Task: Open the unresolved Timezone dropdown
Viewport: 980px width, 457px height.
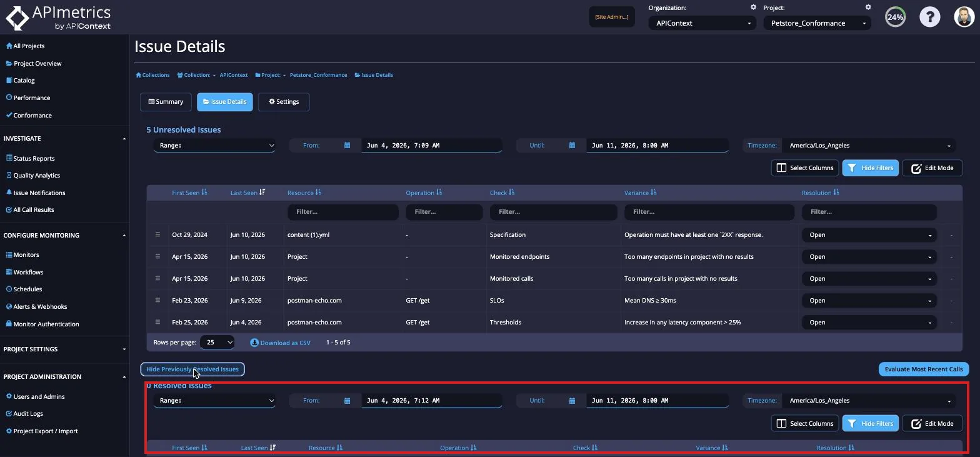Action: (x=869, y=145)
